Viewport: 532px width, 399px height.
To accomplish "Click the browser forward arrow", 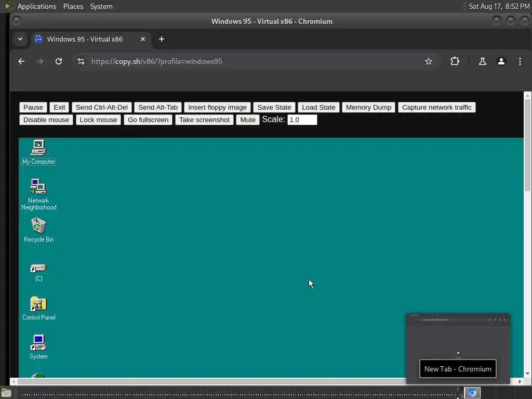I will 39,61.
